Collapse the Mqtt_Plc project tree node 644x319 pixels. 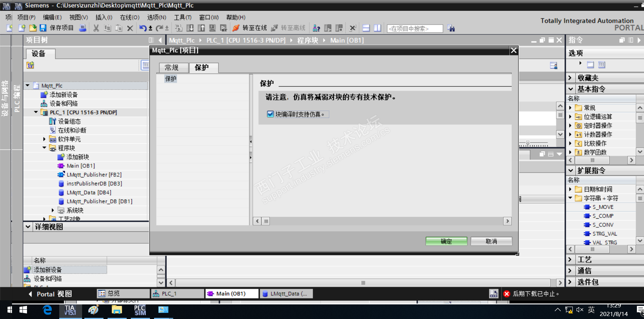point(28,86)
